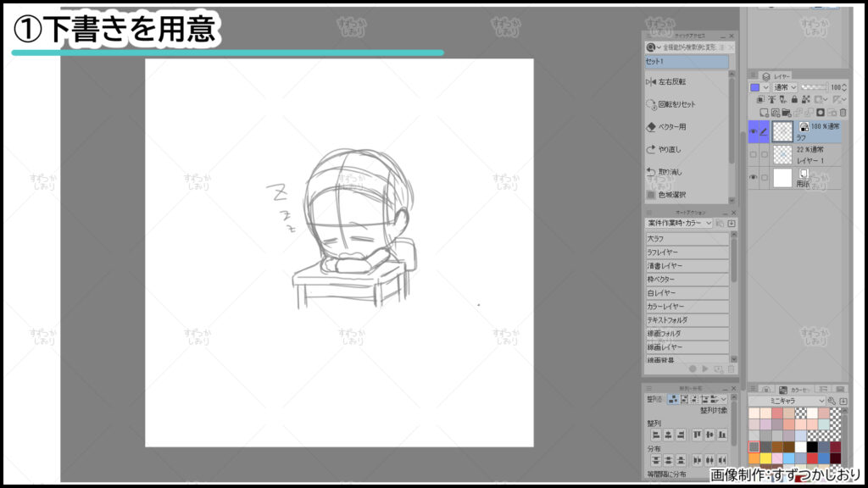Click the 回転をリセット reset rotation icon
The height and width of the screenshot is (488, 868).
(651, 104)
